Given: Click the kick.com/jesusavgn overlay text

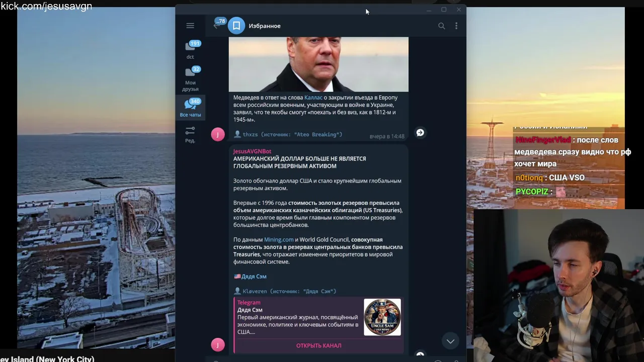Looking at the screenshot, I should pyautogui.click(x=46, y=6).
